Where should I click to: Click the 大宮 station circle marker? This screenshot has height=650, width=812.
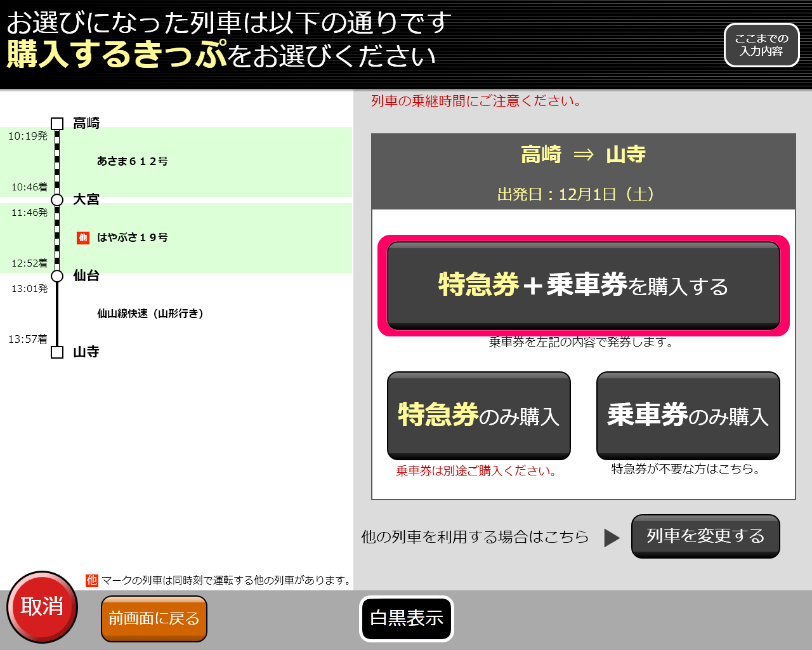57,200
